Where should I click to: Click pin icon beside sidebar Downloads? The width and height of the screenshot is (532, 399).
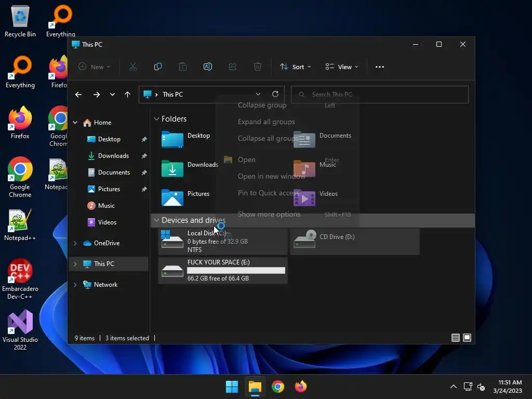(144, 156)
